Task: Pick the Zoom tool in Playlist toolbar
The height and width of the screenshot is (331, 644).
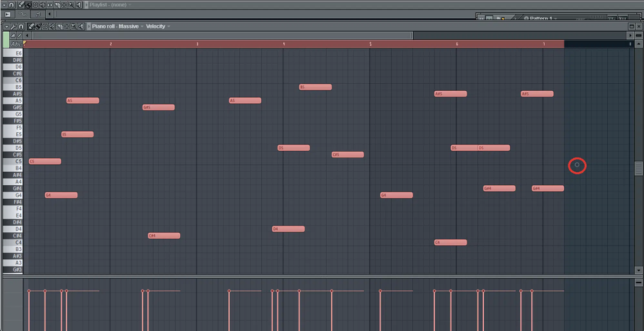Action: 71,5
